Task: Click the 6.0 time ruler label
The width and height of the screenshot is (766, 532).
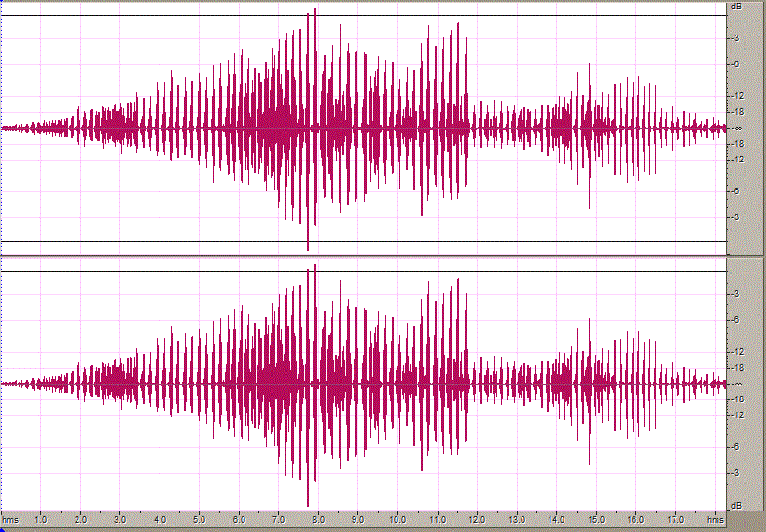Action: tap(240, 519)
